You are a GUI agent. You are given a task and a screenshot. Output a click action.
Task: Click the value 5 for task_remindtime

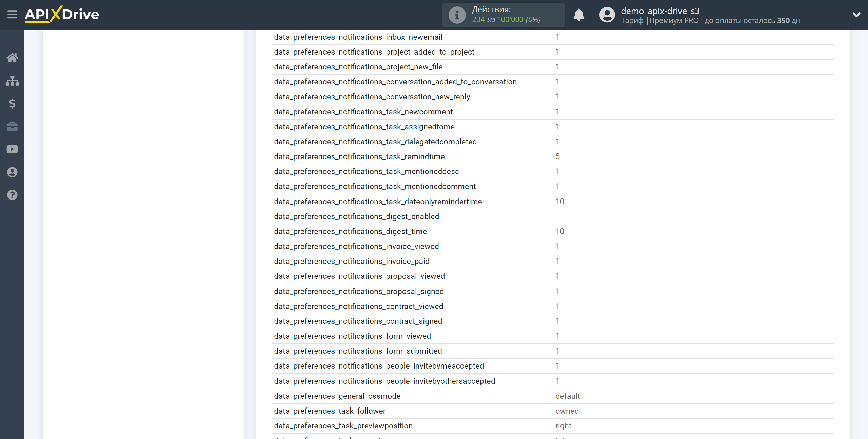557,156
